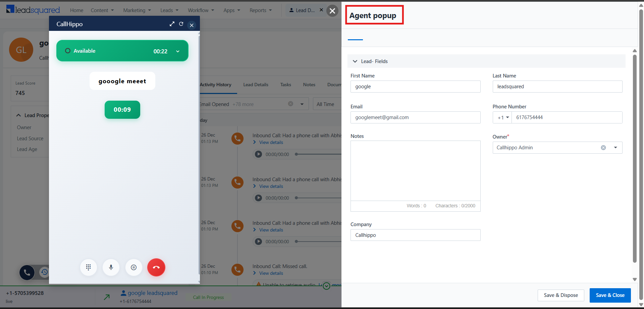Expand View details for first 01:13 PM call

pyautogui.click(x=268, y=143)
